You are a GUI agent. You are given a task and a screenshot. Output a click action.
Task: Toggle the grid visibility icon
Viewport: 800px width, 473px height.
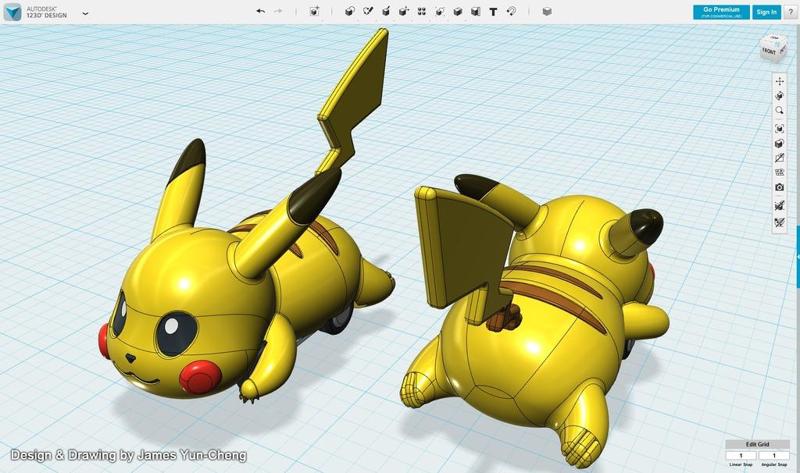[779, 172]
